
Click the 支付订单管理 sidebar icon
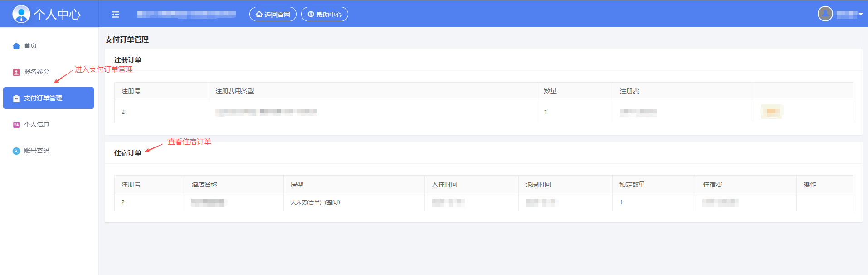tap(16, 98)
